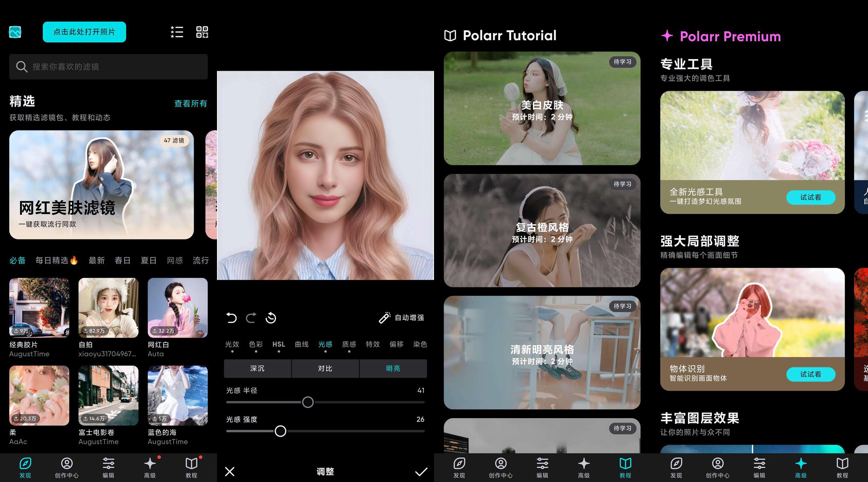Switch to 色彩 adjustment tab
This screenshot has height=482, width=868.
256,344
